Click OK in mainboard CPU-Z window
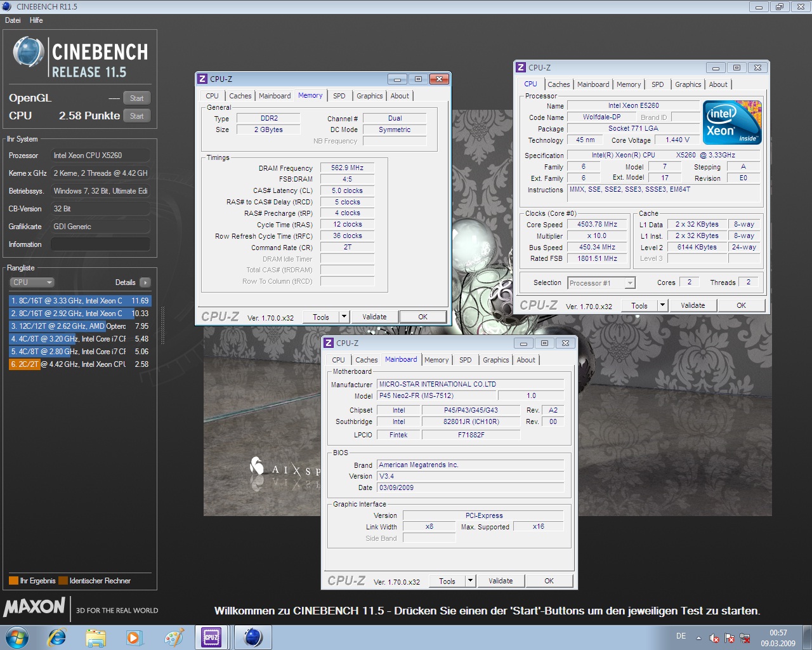This screenshot has width=812, height=650. click(x=549, y=581)
